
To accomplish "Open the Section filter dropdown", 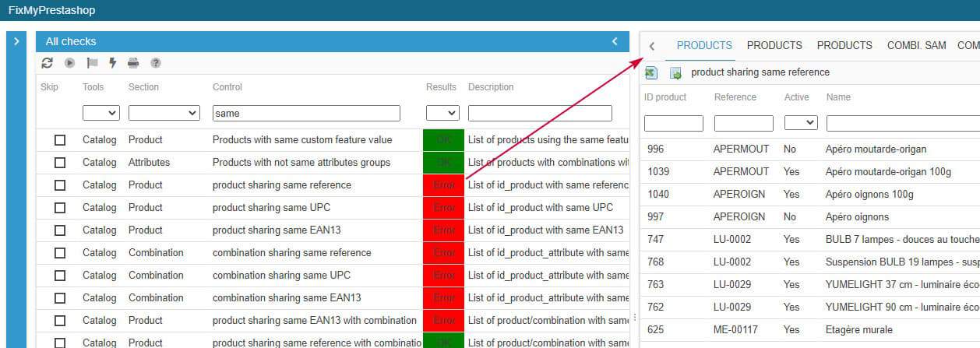I will pyautogui.click(x=164, y=114).
